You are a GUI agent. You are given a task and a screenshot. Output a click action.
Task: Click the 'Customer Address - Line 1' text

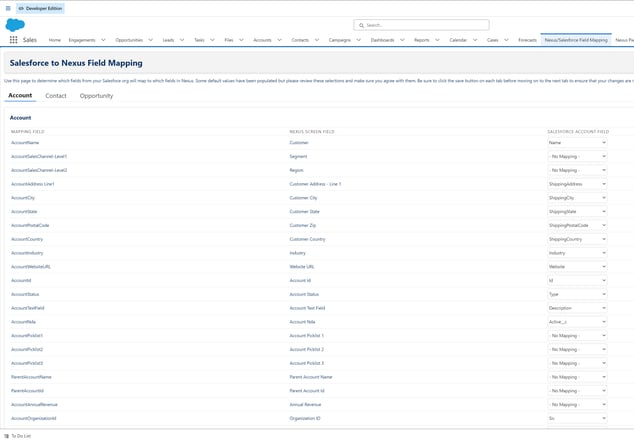[315, 184]
